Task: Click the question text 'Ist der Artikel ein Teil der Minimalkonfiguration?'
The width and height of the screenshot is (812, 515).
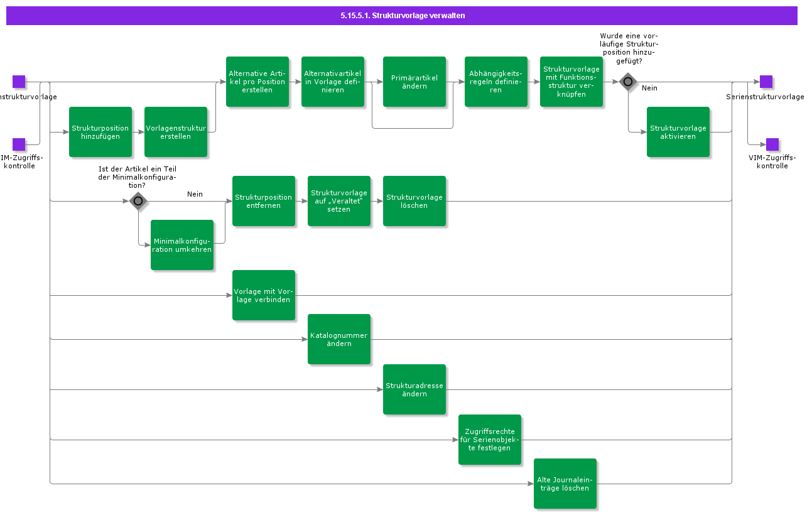Action: (x=138, y=177)
